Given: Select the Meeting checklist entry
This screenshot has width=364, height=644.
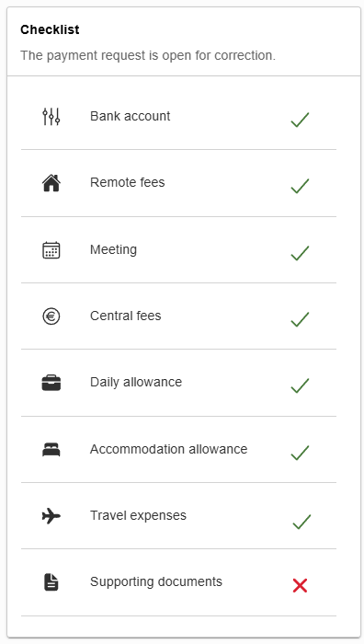Looking at the screenshot, I should point(178,249).
